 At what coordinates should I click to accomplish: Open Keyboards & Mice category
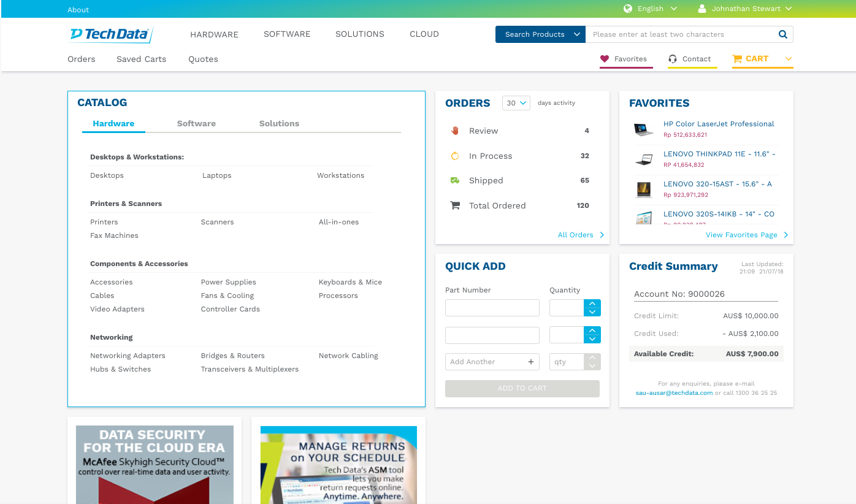[x=350, y=282]
